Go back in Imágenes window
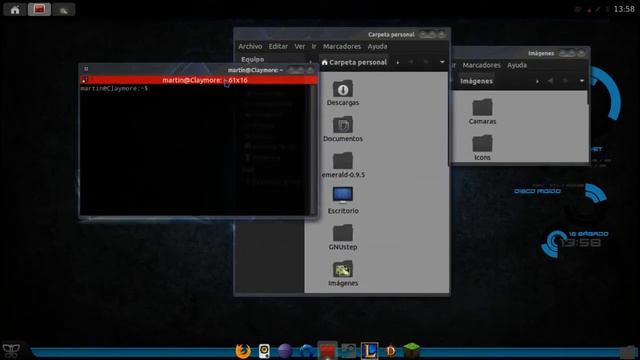Image resolution: width=640 pixels, height=360 pixels. pyautogui.click(x=551, y=81)
